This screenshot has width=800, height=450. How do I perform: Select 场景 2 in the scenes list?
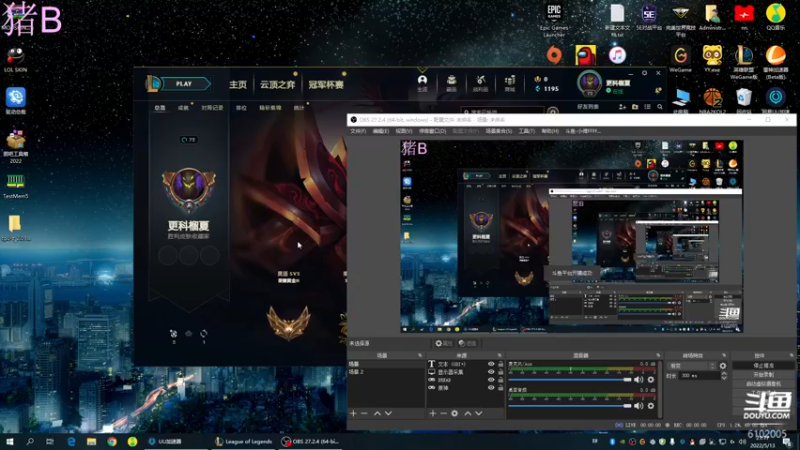pos(386,372)
